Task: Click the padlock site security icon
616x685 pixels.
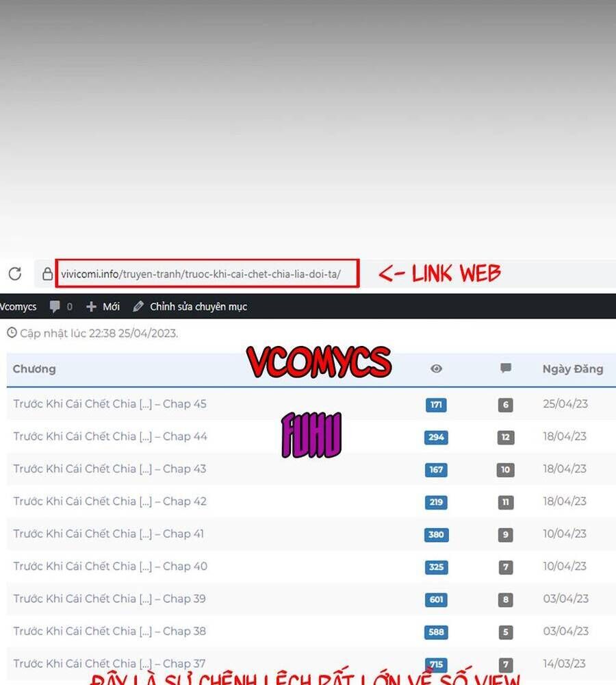Action: point(47,274)
